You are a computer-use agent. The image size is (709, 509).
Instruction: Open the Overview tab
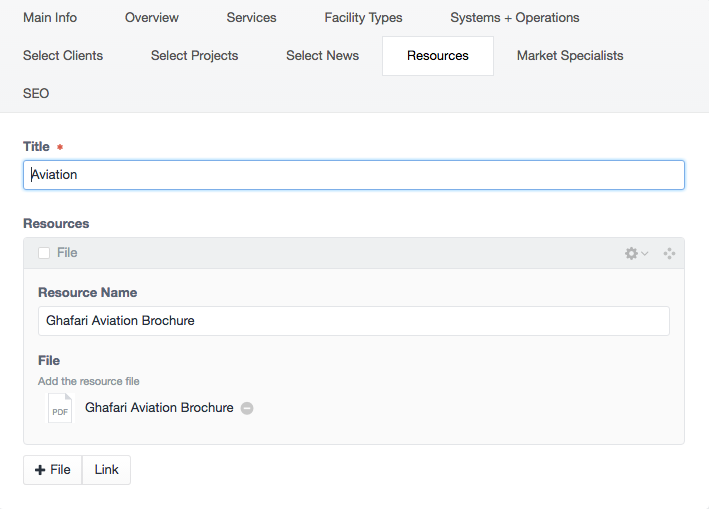152,18
